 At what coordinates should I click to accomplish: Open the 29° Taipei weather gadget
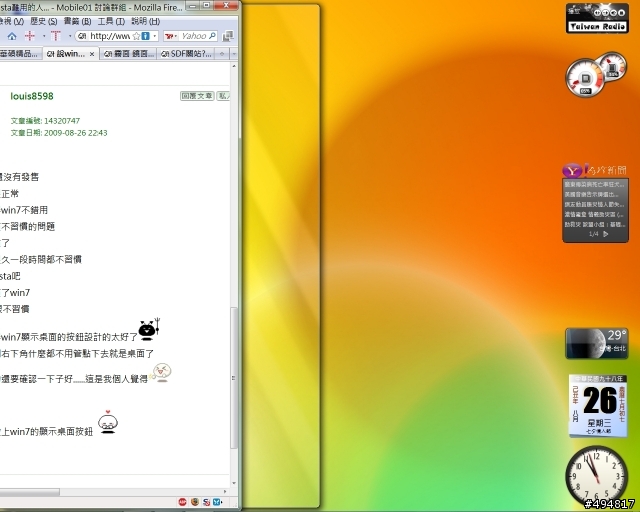click(597, 343)
